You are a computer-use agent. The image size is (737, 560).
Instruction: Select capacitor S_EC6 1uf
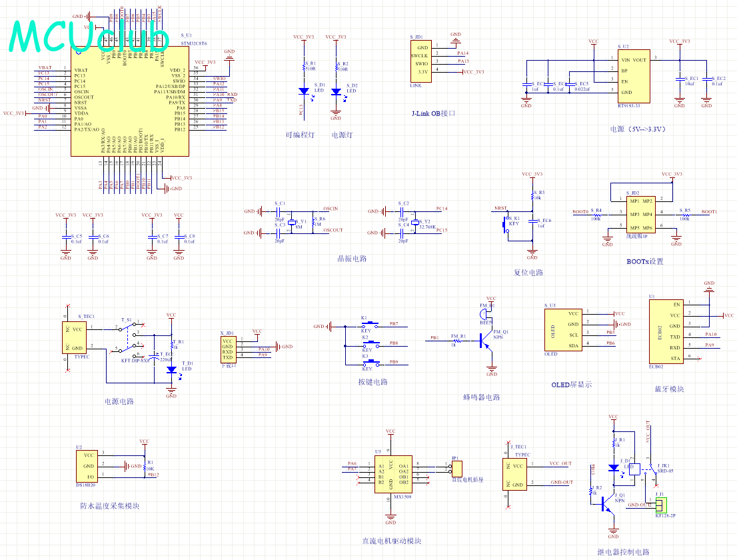[532, 221]
